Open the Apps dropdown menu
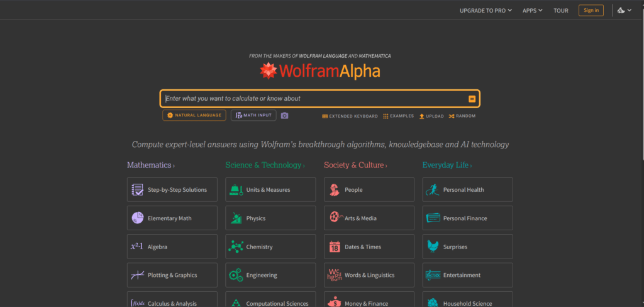The width and height of the screenshot is (644, 307). [533, 11]
